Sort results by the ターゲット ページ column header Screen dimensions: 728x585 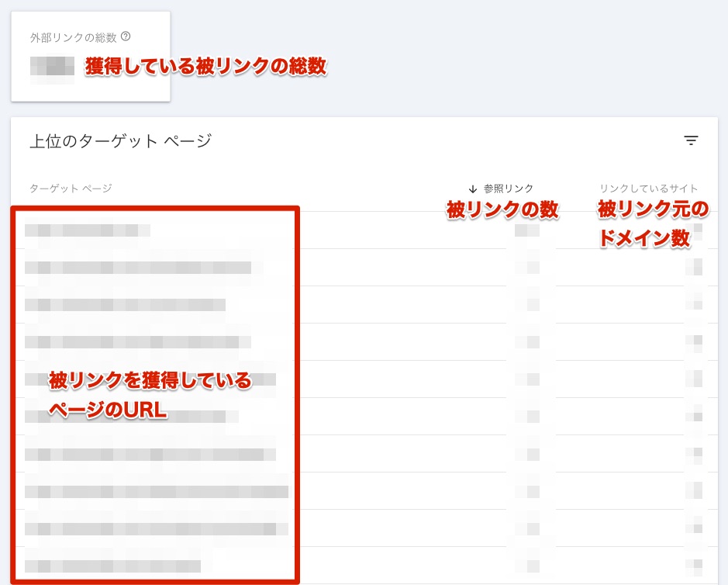(x=69, y=188)
